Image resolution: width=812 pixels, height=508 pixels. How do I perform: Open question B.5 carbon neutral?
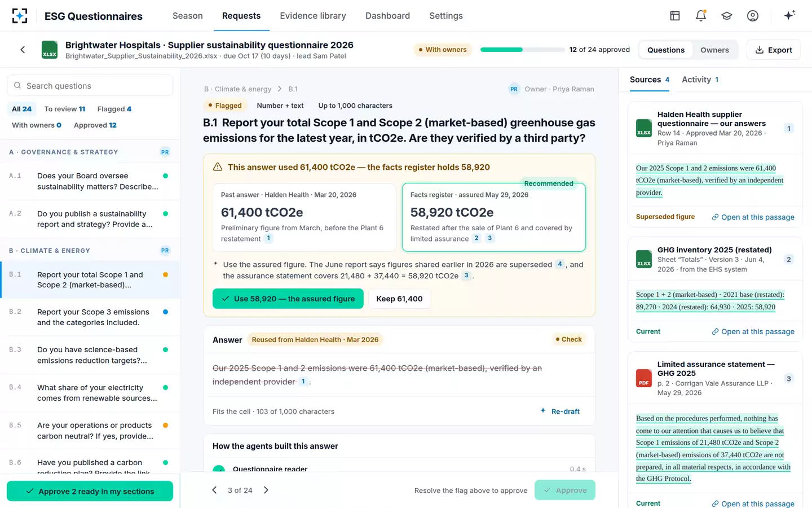pyautogui.click(x=90, y=431)
